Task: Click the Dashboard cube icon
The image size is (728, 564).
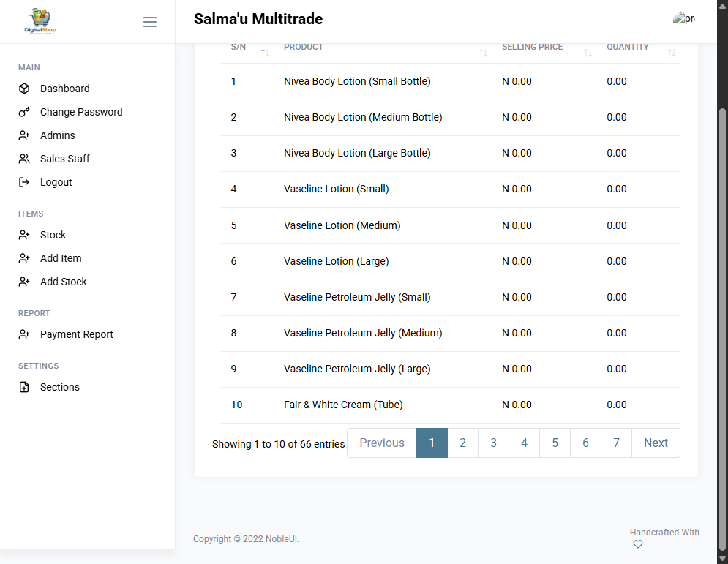Action: pos(24,89)
